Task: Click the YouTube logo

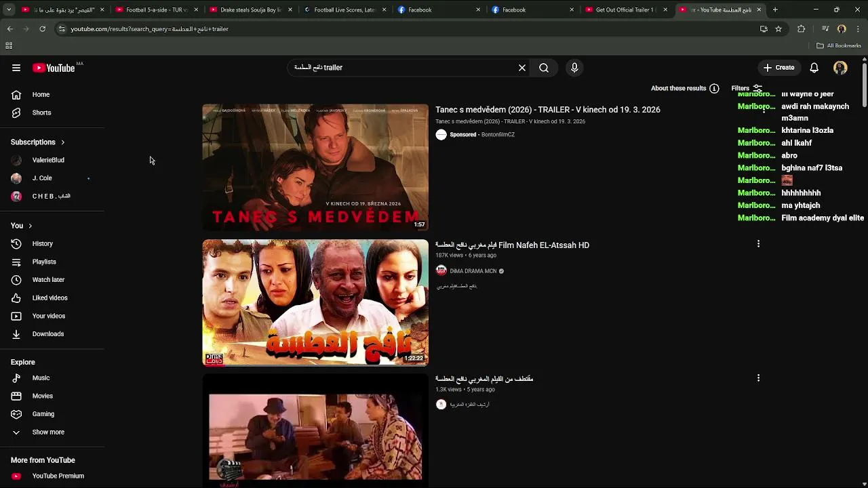Action: pos(54,68)
